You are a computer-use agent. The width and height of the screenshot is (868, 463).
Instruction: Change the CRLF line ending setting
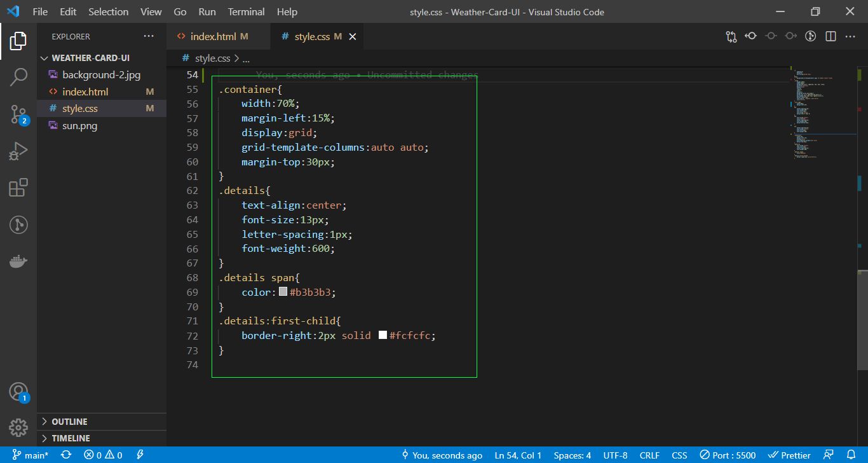tap(649, 455)
